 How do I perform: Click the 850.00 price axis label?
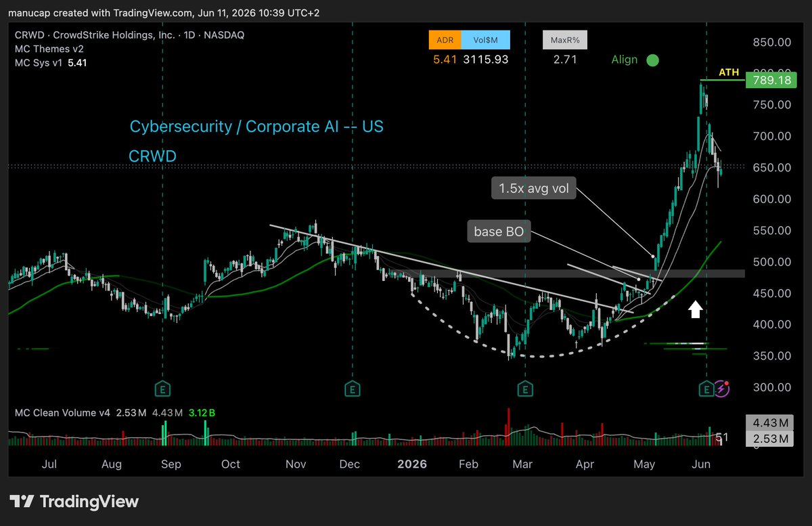pos(772,42)
